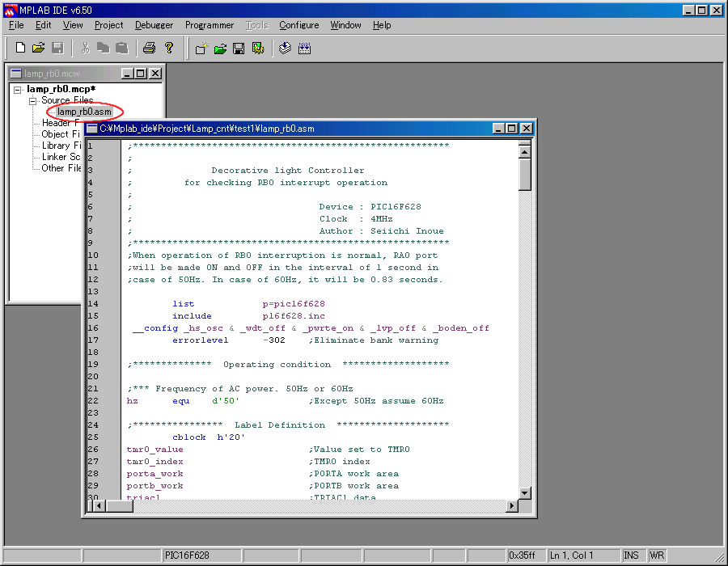The image size is (728, 566).
Task: Click the Save Project toolbar icon
Action: click(x=239, y=49)
